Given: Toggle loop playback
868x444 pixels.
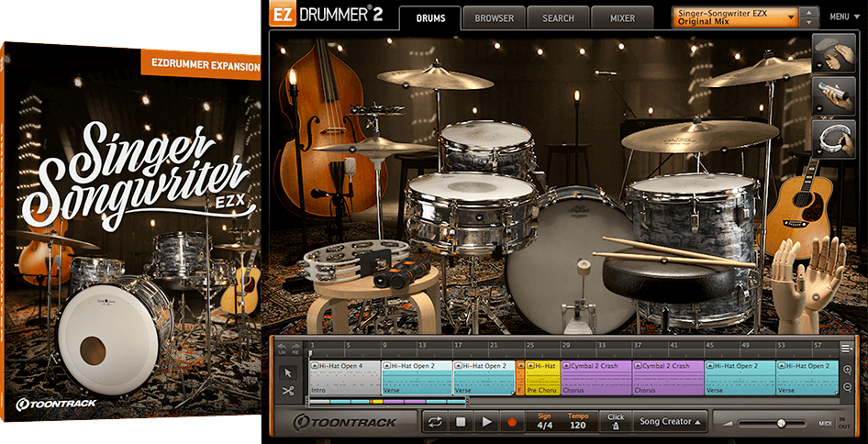Looking at the screenshot, I should click(435, 422).
